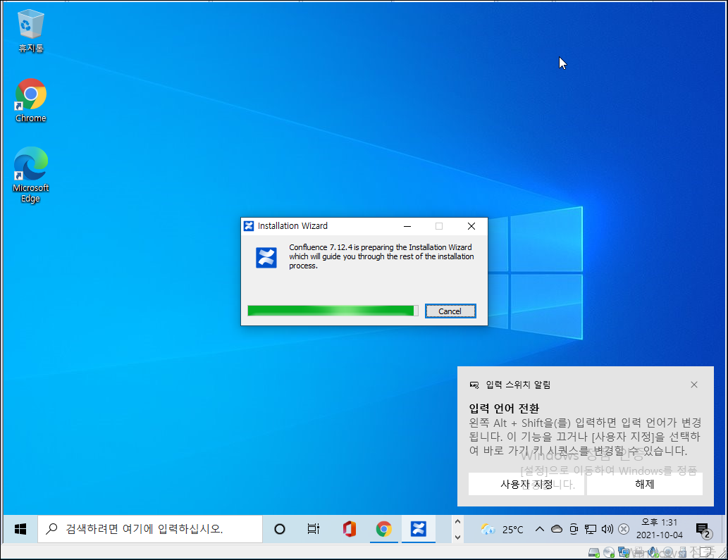This screenshot has width=728, height=560.
Task: Show hidden system tray icons
Action: (540, 529)
